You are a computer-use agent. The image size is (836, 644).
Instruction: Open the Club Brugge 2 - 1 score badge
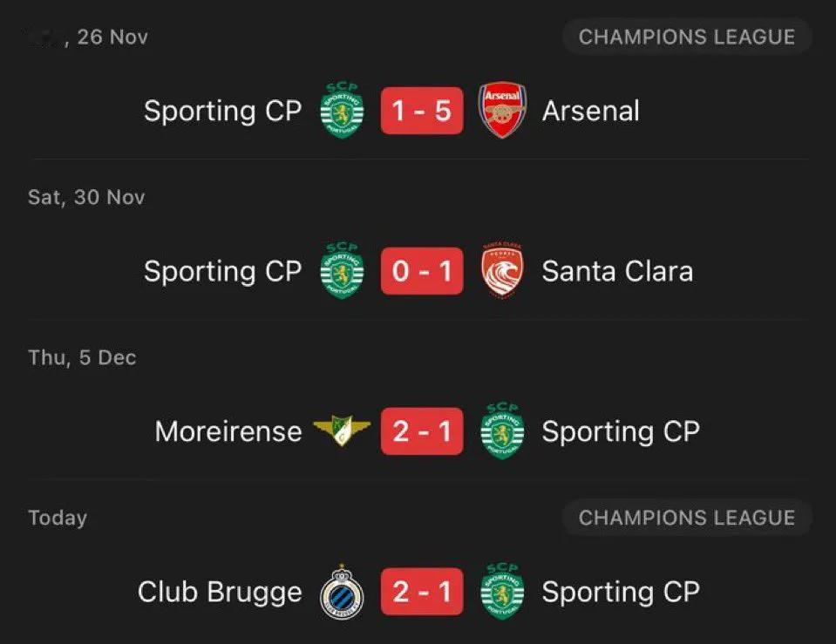(x=422, y=592)
